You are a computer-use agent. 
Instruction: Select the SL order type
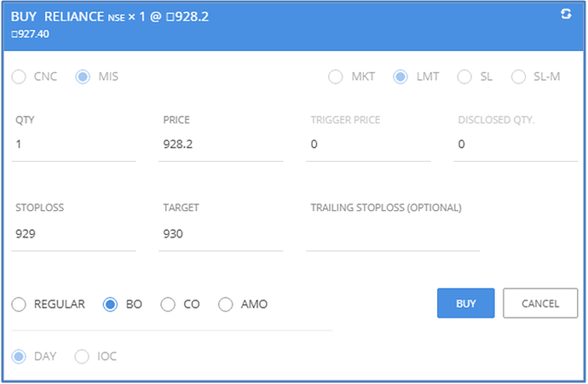pos(464,77)
